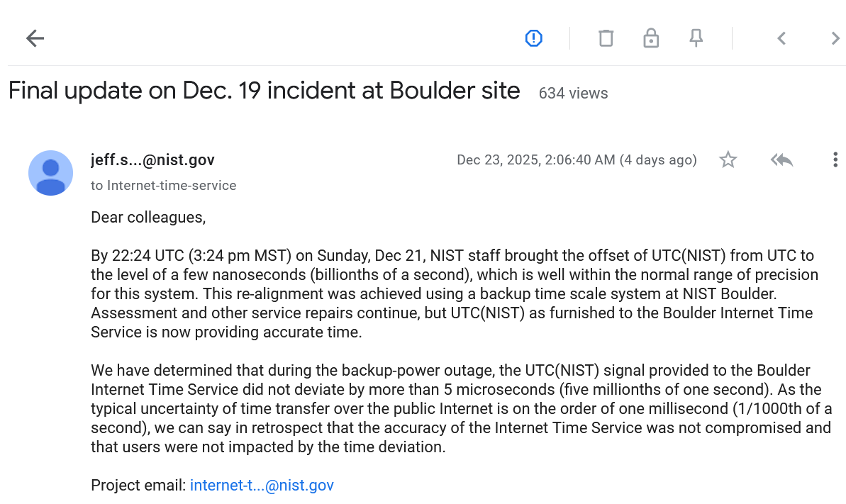Delete the conversation with trash icon

[606, 38]
